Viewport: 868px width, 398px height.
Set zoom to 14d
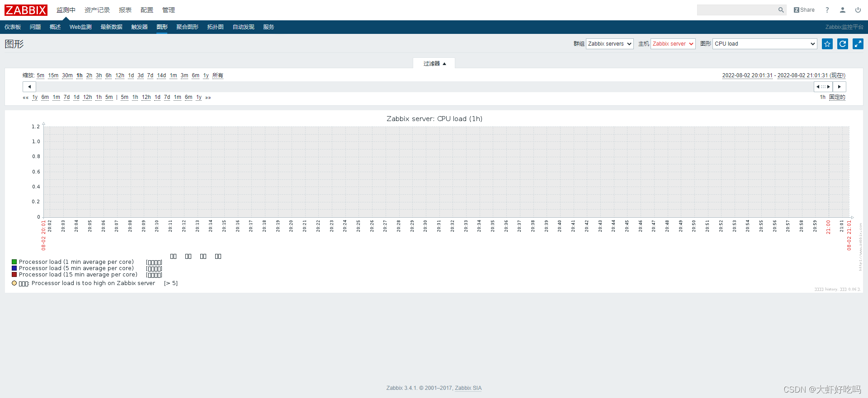[161, 75]
